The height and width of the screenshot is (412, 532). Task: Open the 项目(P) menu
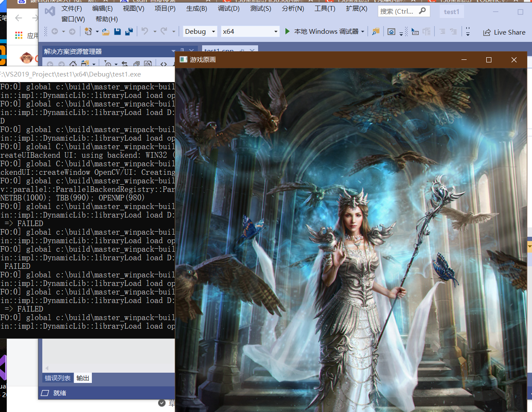point(165,9)
